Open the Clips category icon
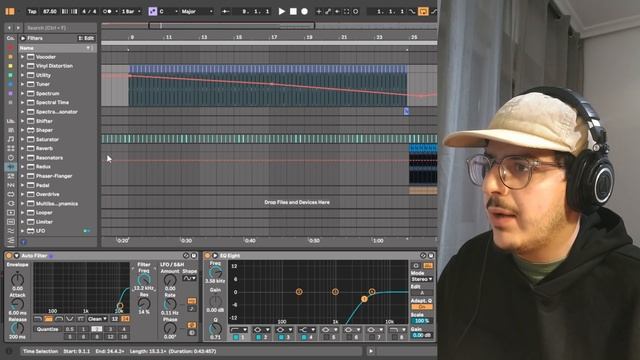This screenshot has width=640, height=360. 11,213
